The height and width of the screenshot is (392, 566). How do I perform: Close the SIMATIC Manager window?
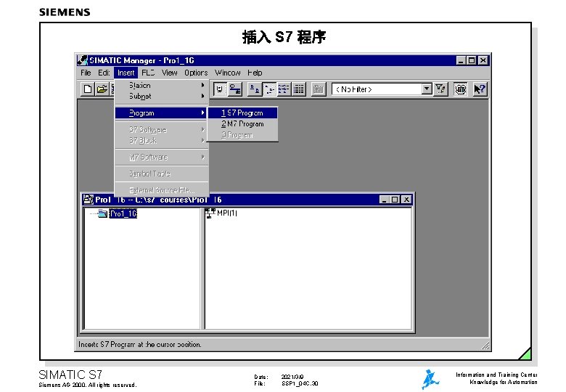click(483, 60)
